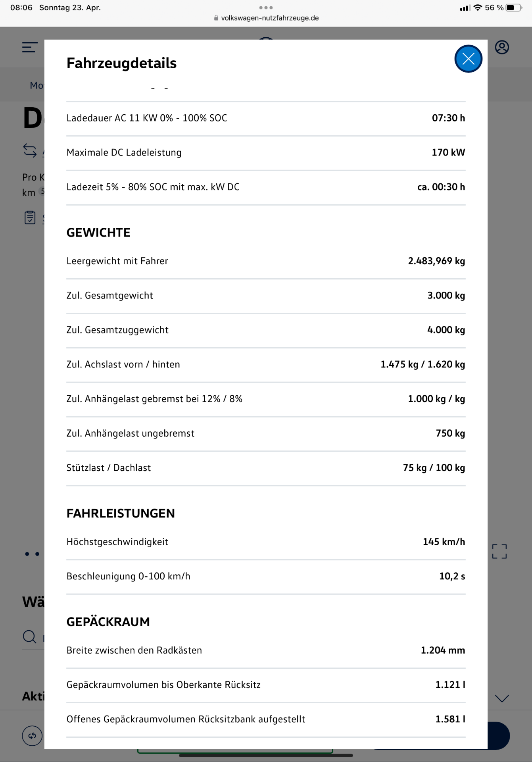The height and width of the screenshot is (762, 532).
Task: Select the partially hidden Mo tab
Action: click(x=36, y=85)
